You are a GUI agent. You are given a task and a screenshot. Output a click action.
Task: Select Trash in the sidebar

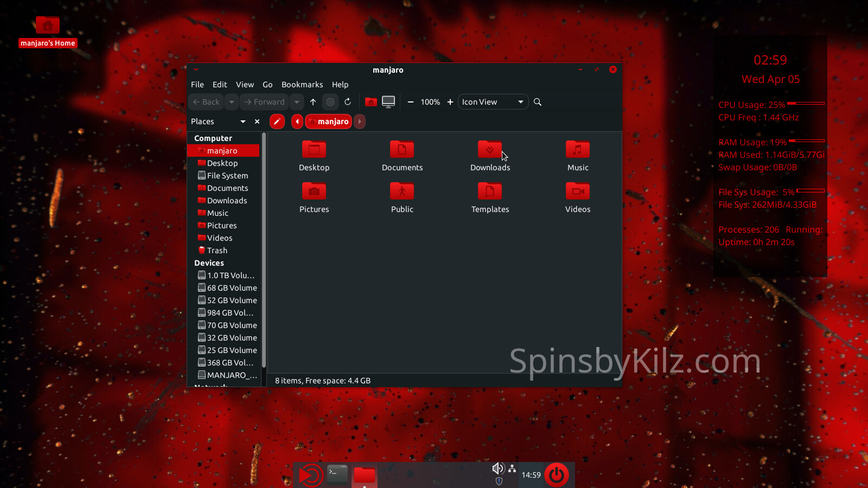pos(217,251)
